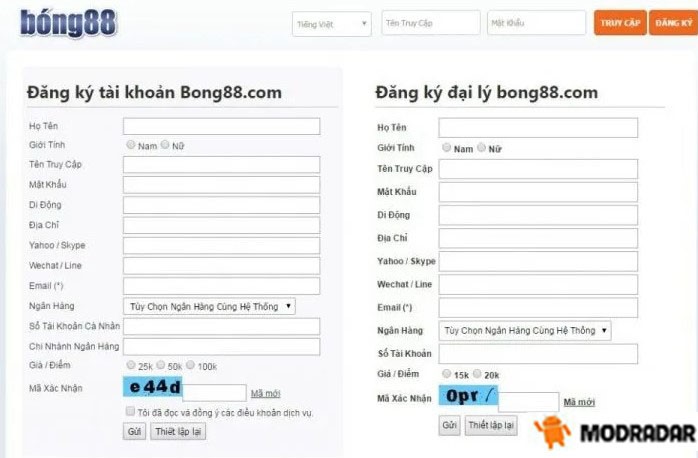This screenshot has height=458, width=698.
Task: Focus the header Mật Khẩu field
Action: 536,23
